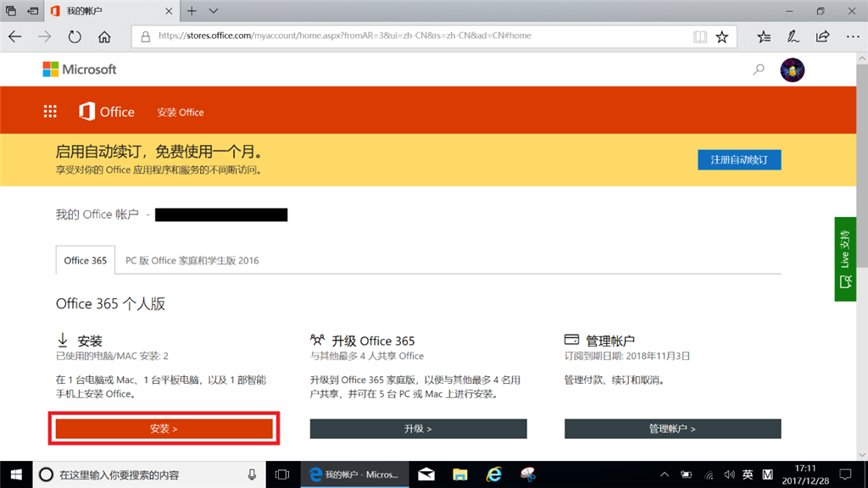
Task: Go to the browser Home page
Action: pos(104,36)
